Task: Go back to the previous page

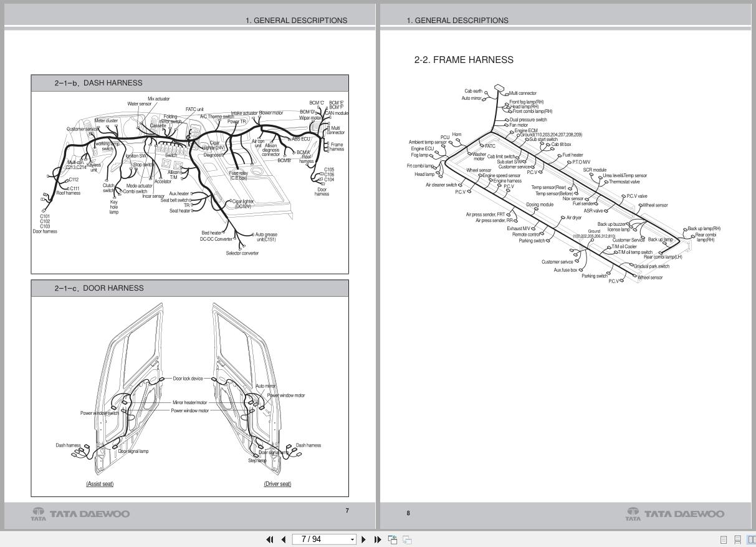Action: (284, 539)
